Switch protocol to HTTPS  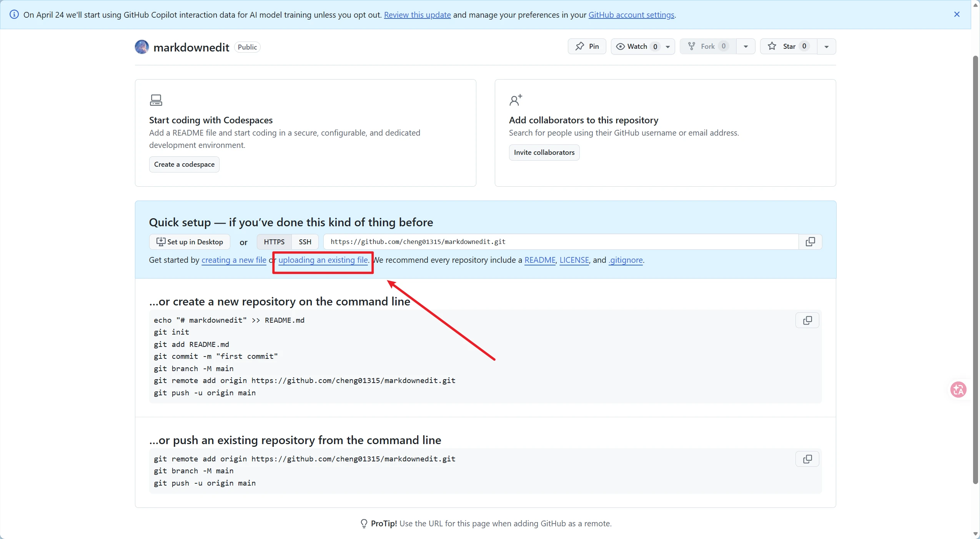tap(274, 242)
